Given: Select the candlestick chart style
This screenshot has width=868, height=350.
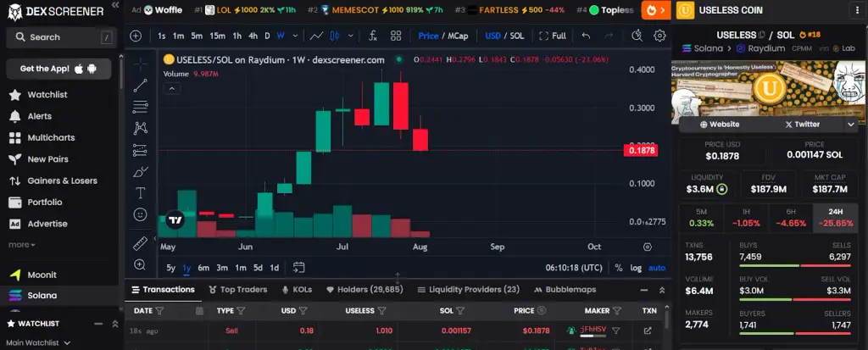Looking at the screenshot, I should (334, 36).
